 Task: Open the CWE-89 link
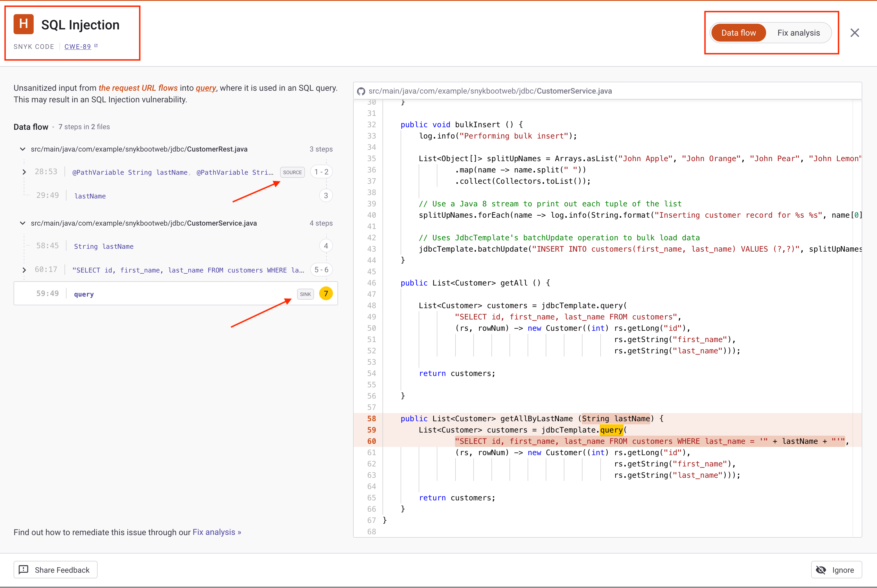78,46
